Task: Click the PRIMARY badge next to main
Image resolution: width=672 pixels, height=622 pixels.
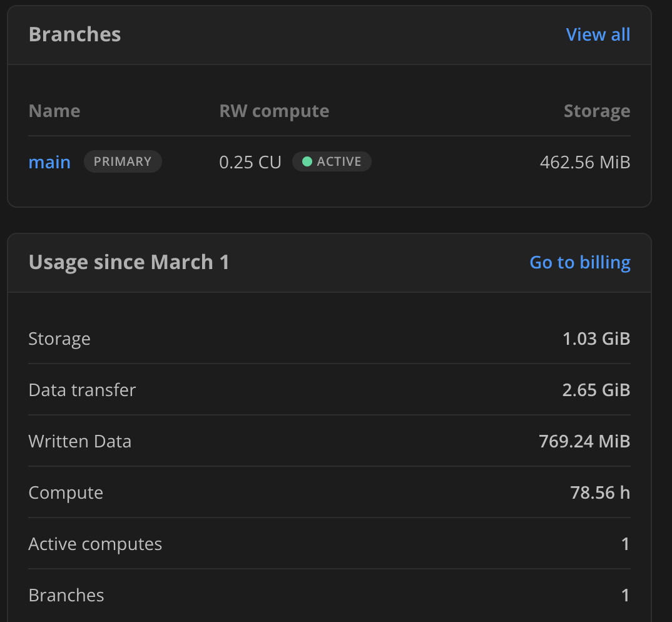Action: tap(123, 161)
